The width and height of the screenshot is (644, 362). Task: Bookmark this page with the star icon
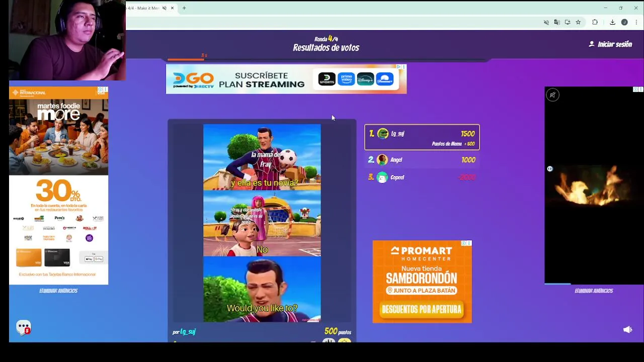tap(578, 22)
